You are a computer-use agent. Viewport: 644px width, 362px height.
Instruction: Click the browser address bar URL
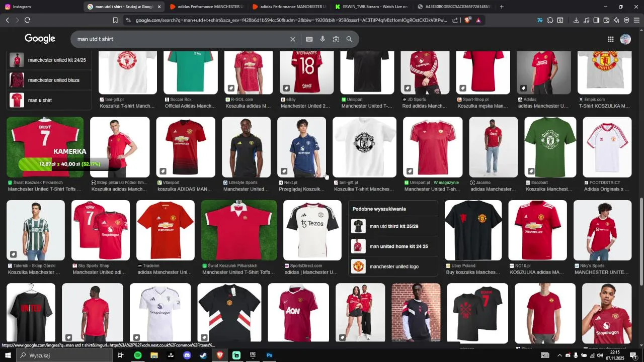(291, 20)
